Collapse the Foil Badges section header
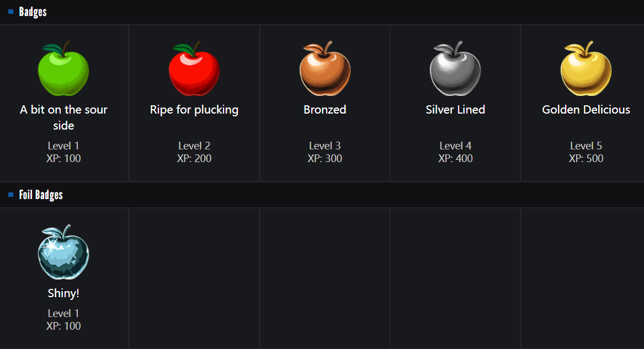The image size is (644, 349). click(x=41, y=195)
